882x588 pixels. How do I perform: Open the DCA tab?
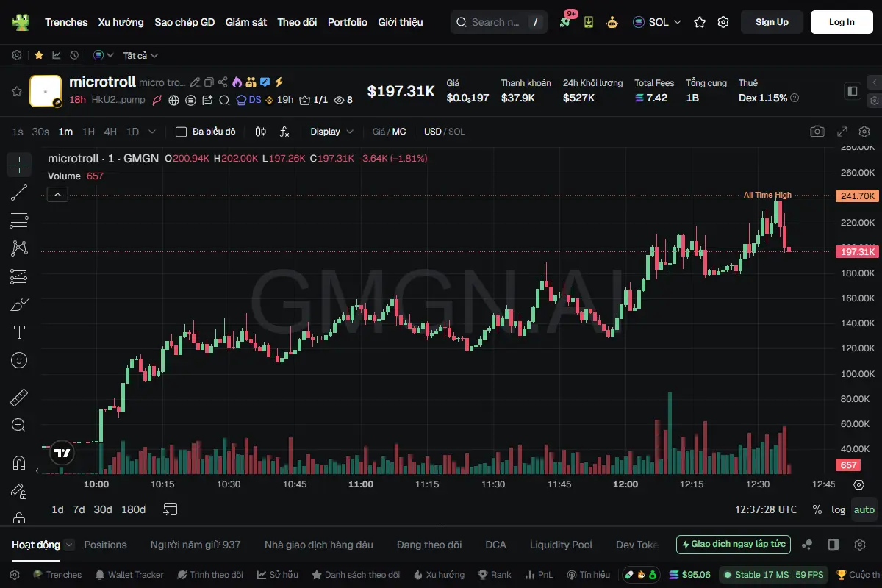tap(495, 545)
